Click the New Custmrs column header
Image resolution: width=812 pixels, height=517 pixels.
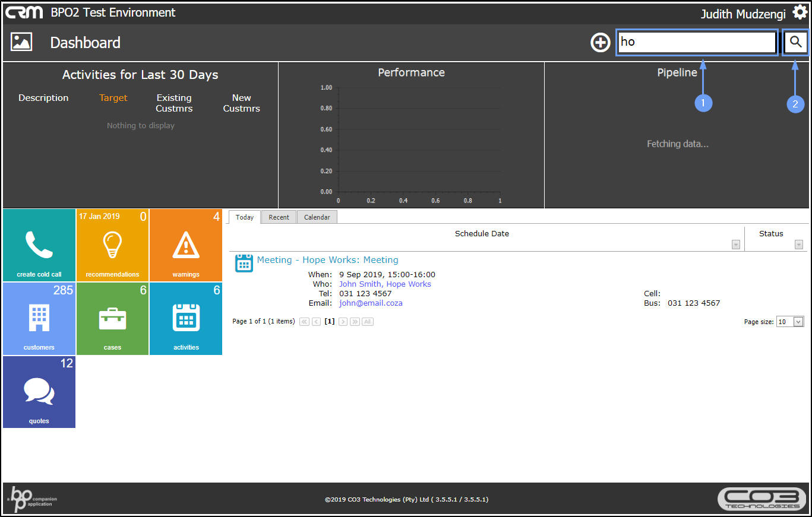[242, 103]
